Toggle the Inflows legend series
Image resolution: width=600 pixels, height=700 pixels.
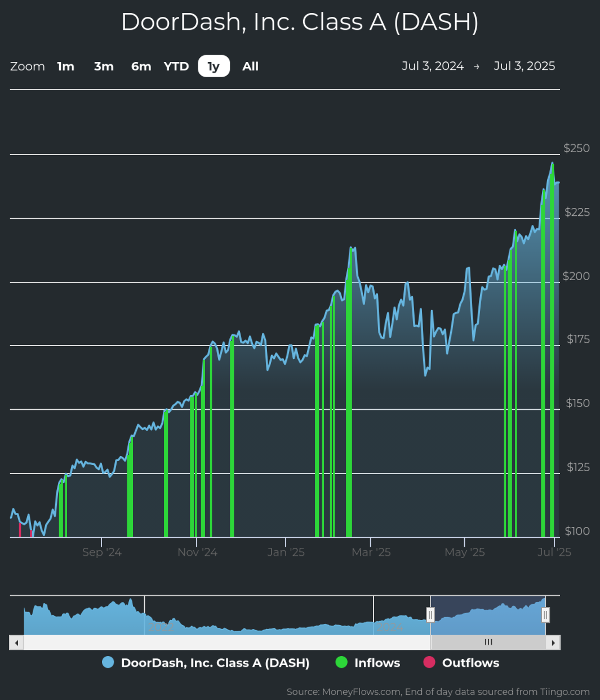tap(367, 663)
